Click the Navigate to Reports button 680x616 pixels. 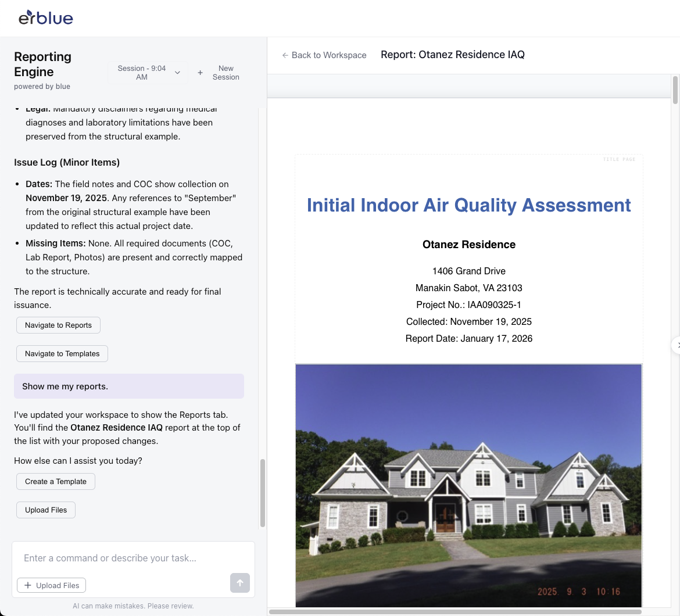pyautogui.click(x=58, y=325)
